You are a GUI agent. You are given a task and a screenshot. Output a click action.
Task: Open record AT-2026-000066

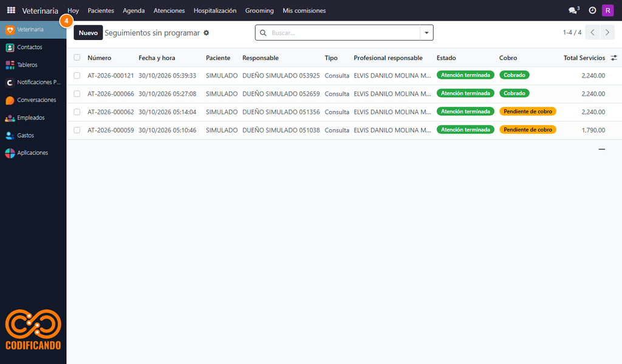pos(111,94)
